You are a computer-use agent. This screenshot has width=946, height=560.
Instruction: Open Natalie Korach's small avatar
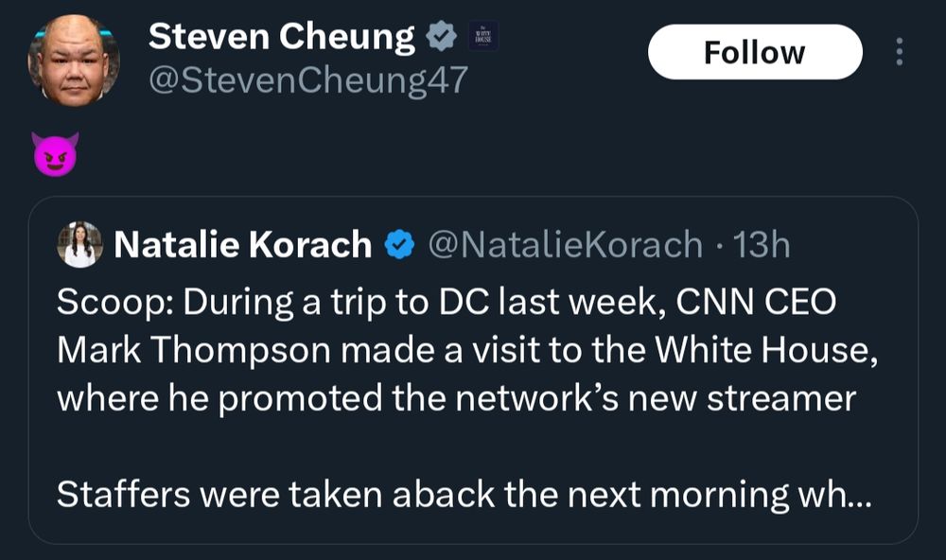pyautogui.click(x=80, y=245)
